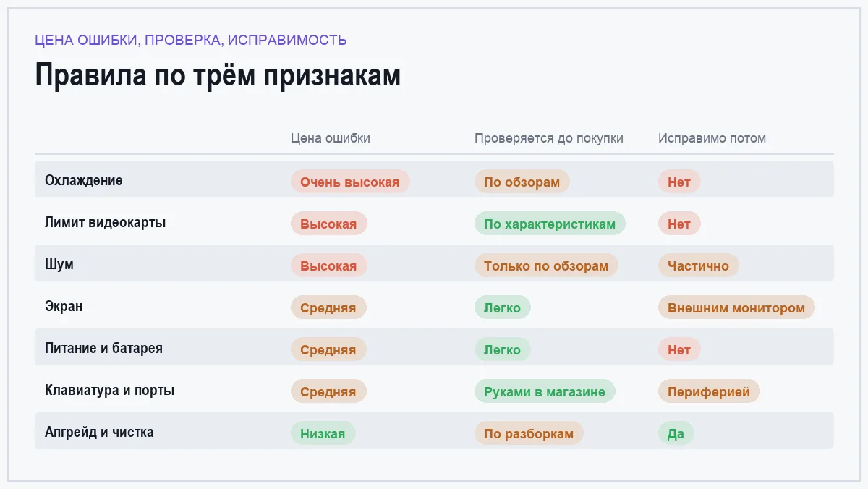868x489 pixels.
Task: Click the "Питание и батарея" row label
Action: tap(103, 348)
